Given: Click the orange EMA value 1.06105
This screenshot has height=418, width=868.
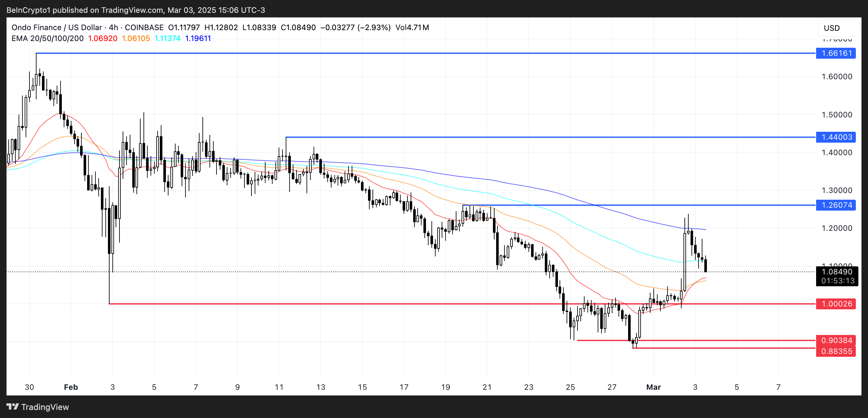Looking at the screenshot, I should tap(135, 38).
